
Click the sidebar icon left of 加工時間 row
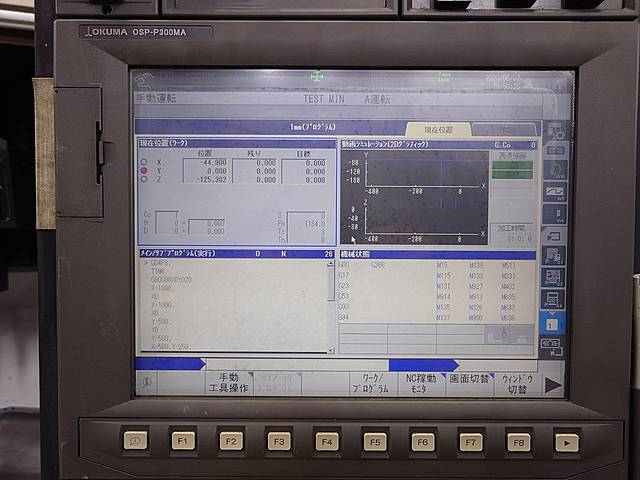pyautogui.click(x=554, y=236)
